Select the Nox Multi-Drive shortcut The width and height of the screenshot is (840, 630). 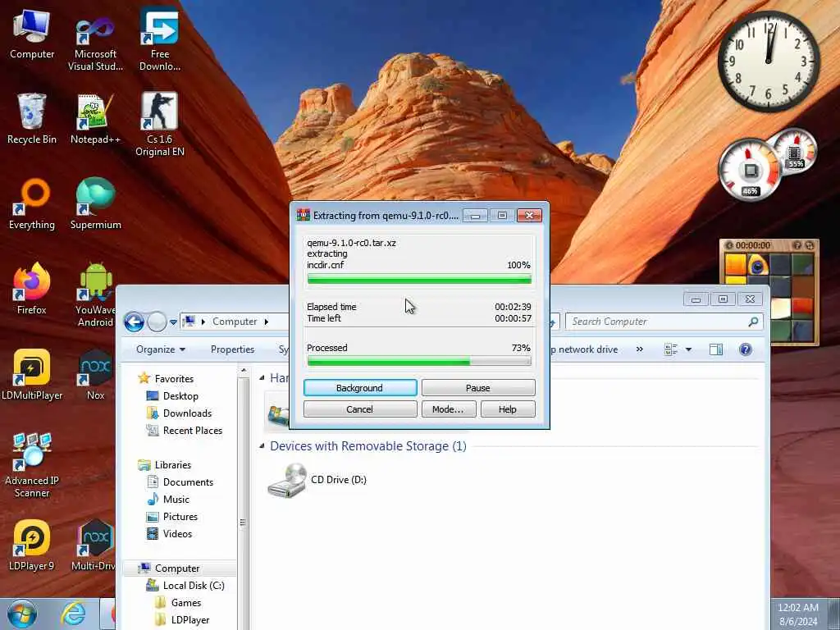(94, 545)
